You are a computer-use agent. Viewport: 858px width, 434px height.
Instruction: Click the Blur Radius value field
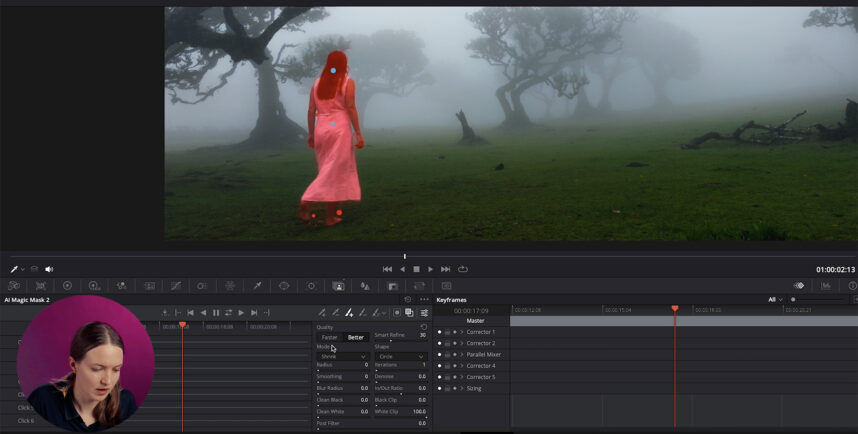[363, 388]
